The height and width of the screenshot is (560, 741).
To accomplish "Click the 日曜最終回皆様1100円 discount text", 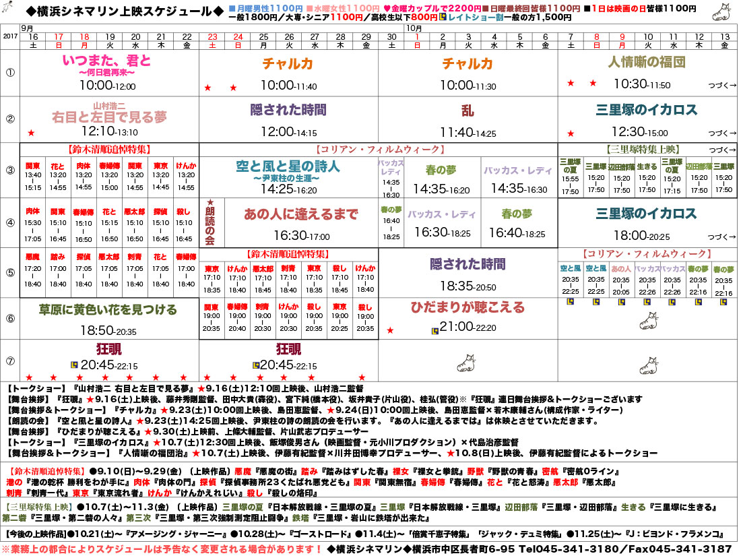I will 534,9.
